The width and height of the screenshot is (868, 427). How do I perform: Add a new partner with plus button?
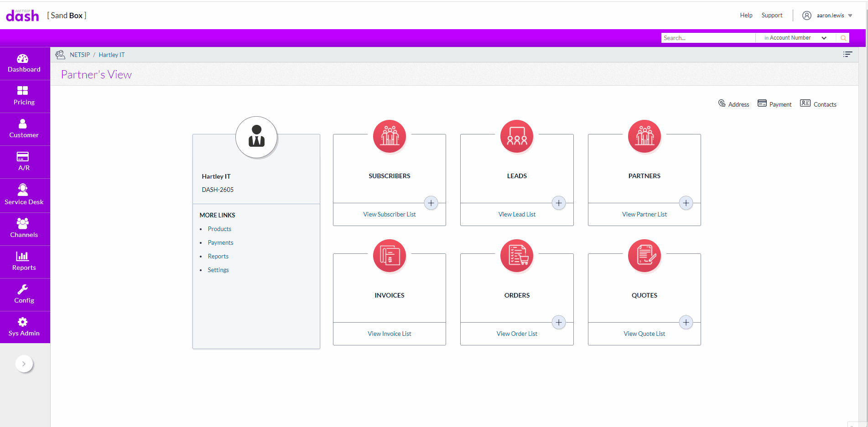coord(686,203)
